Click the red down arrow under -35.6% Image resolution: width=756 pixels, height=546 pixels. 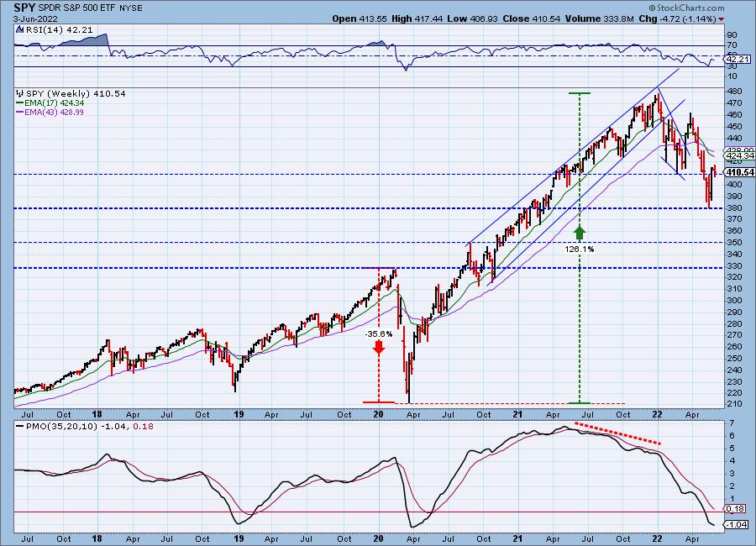379,347
